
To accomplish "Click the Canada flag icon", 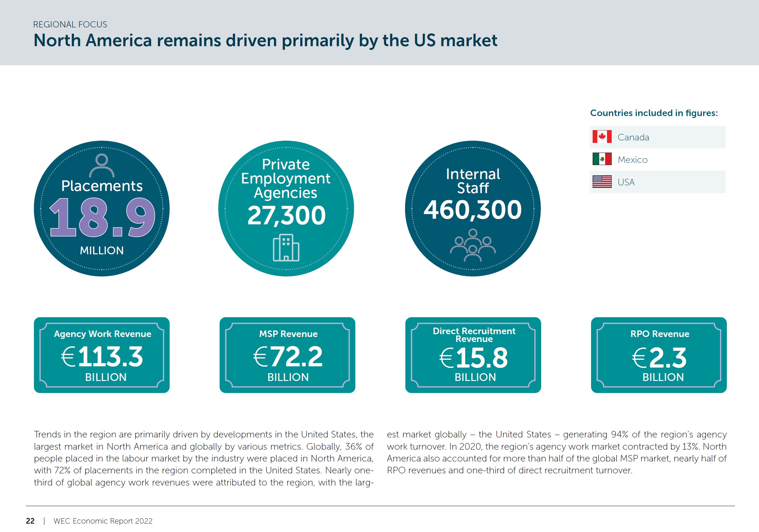I will pos(602,136).
